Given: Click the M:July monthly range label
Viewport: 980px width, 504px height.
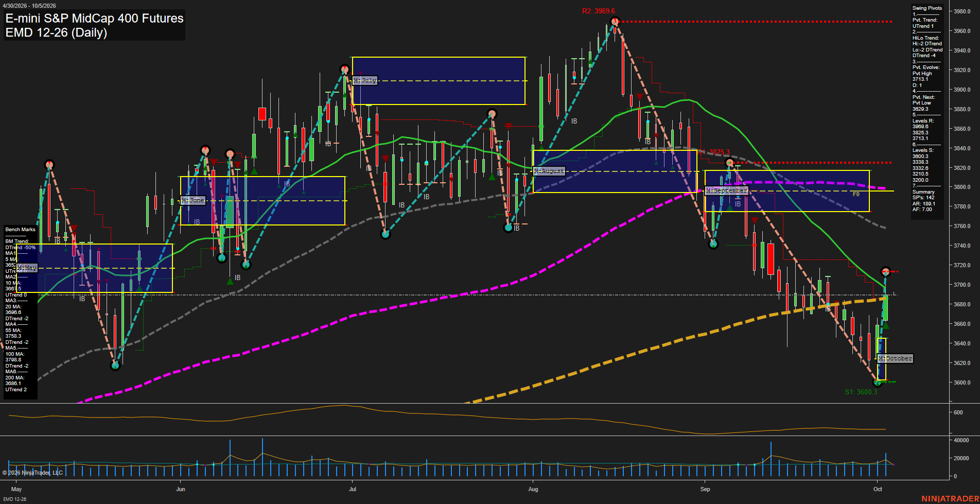Looking at the screenshot, I should (x=365, y=80).
